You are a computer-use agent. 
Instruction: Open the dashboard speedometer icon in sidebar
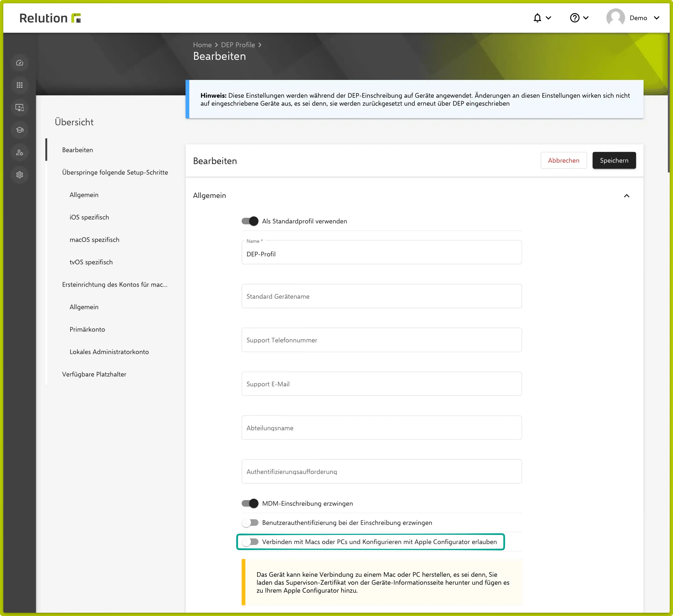click(x=20, y=63)
